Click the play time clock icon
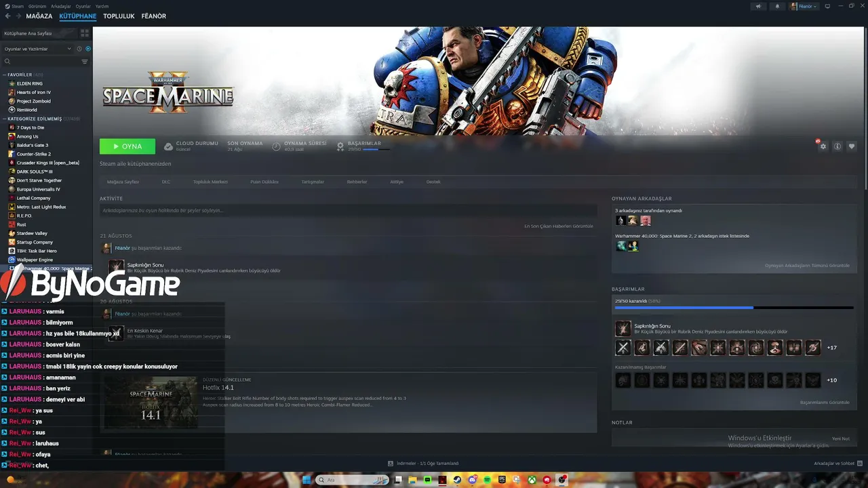Screen dimensions: 868x488 coord(276,146)
